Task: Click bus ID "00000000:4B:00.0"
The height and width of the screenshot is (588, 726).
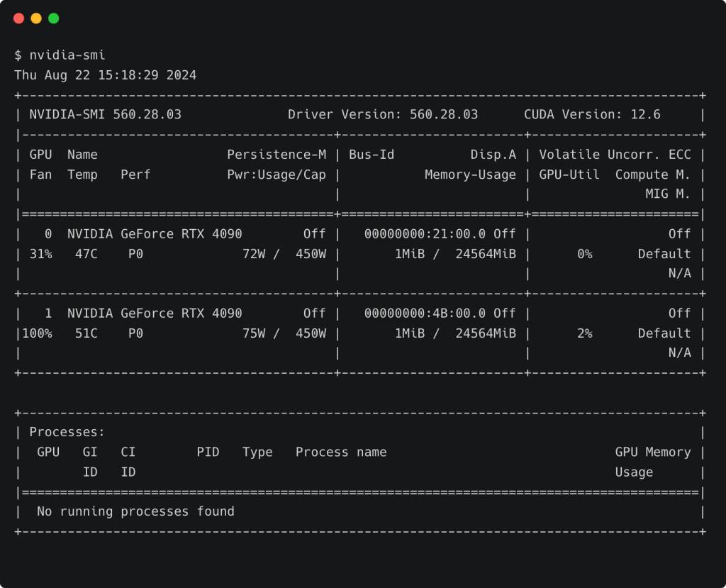Action: 425,314
